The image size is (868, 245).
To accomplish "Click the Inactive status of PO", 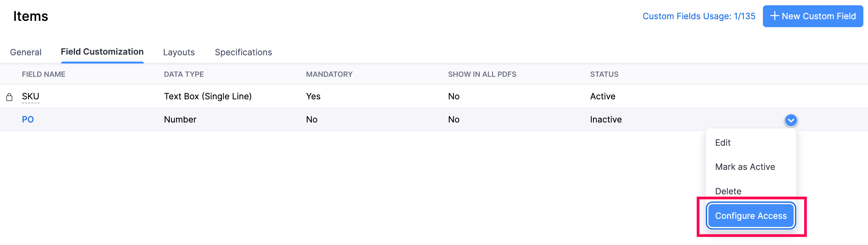I will 605,120.
